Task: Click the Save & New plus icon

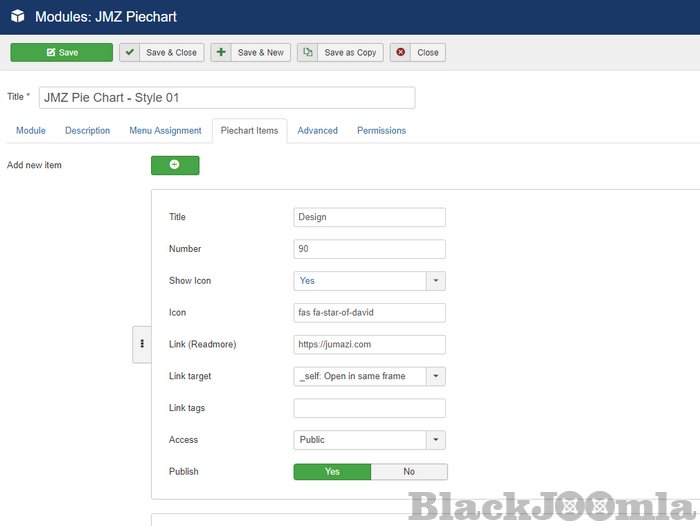Action: 221,52
